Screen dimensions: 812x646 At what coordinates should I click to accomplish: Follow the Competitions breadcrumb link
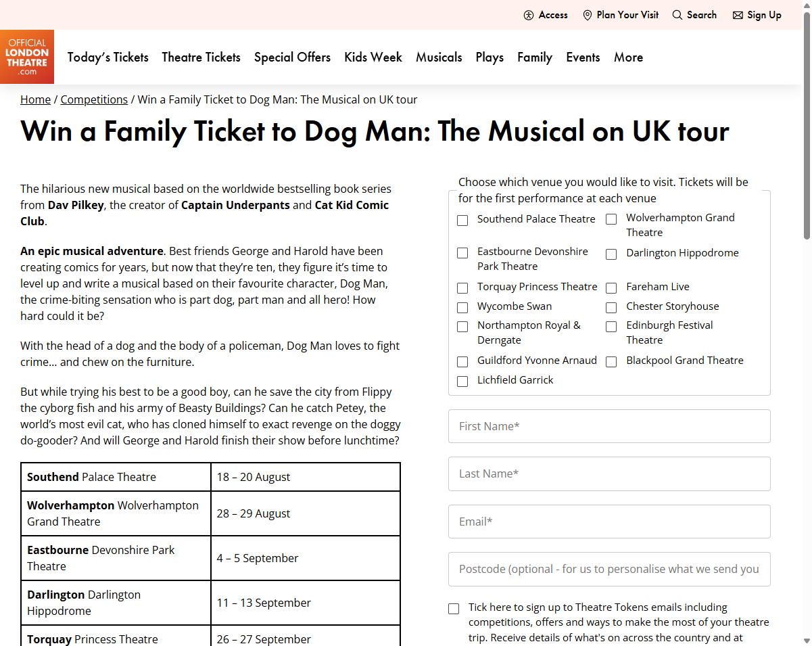[94, 99]
